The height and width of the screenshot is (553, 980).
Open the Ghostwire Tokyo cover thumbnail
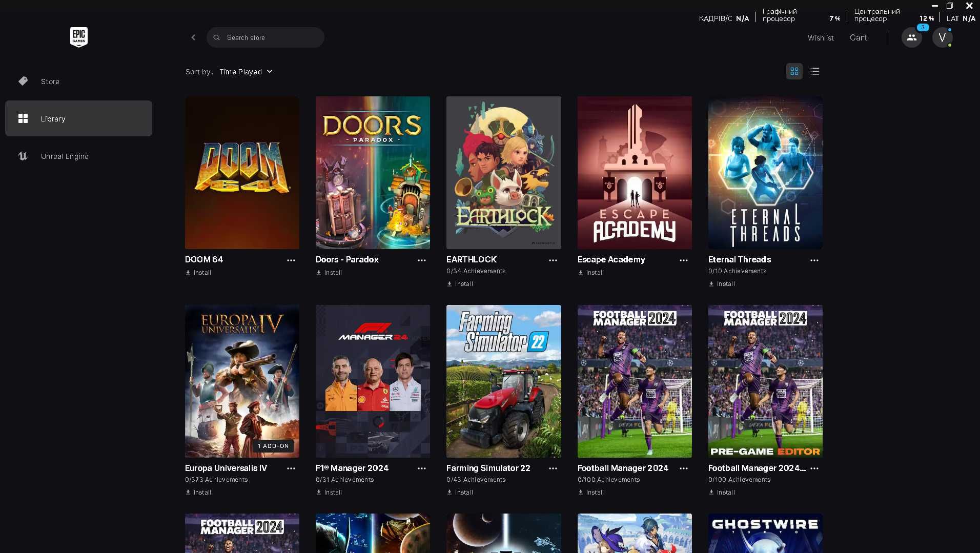coord(765,533)
